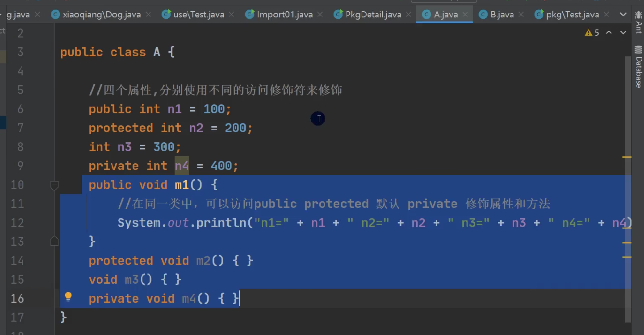This screenshot has width=644, height=335.
Task: Click line number 17 in the gutter
Action: (17, 317)
